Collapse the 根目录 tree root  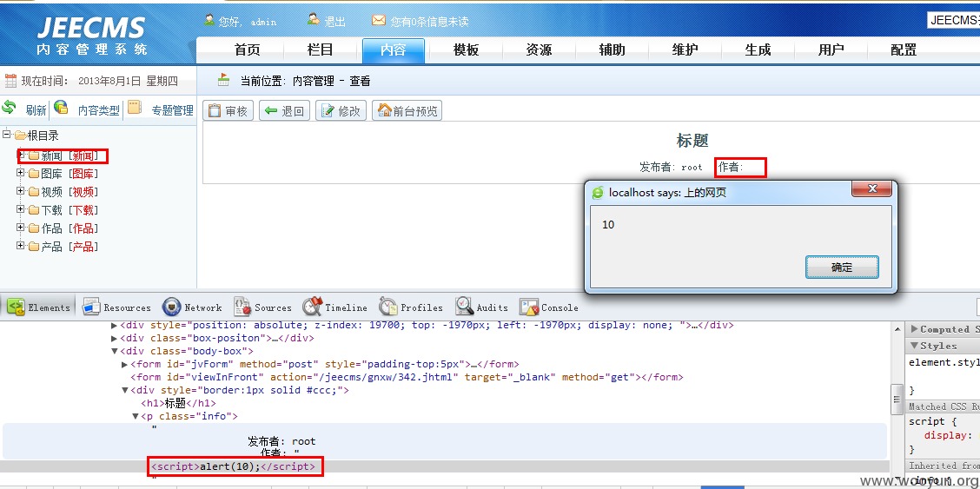point(6,134)
